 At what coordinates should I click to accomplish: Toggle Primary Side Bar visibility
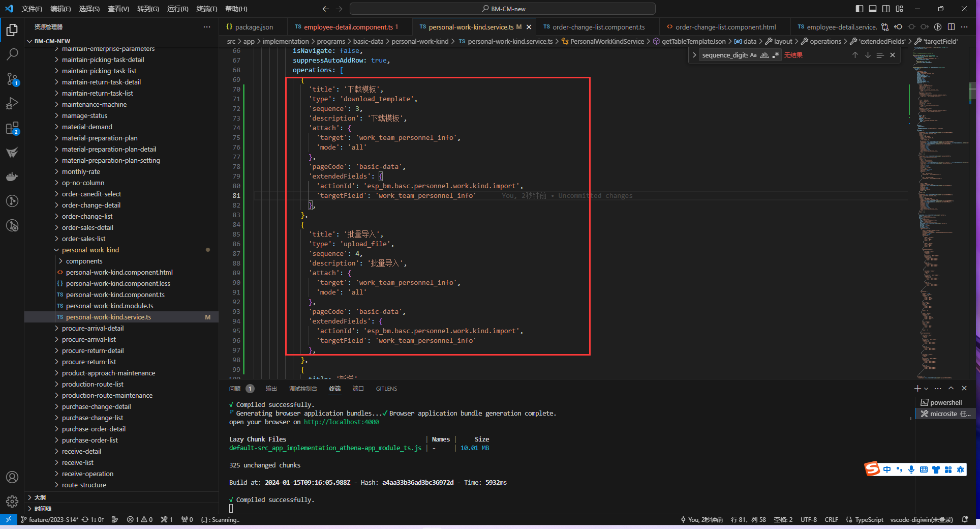[x=860, y=9]
